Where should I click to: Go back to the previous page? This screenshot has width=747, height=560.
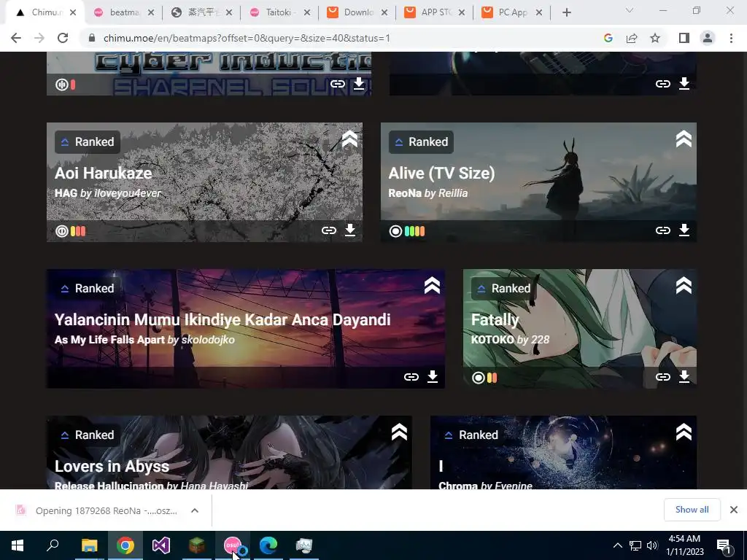pos(16,38)
